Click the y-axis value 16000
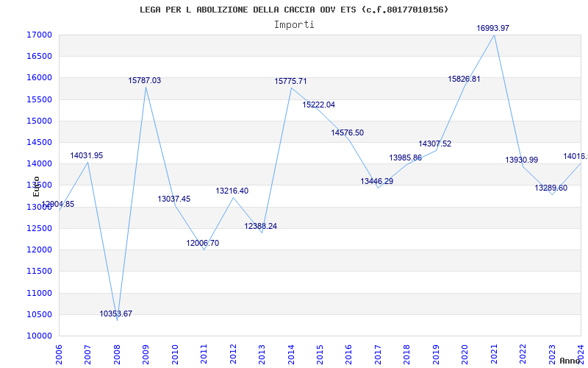 (39, 78)
